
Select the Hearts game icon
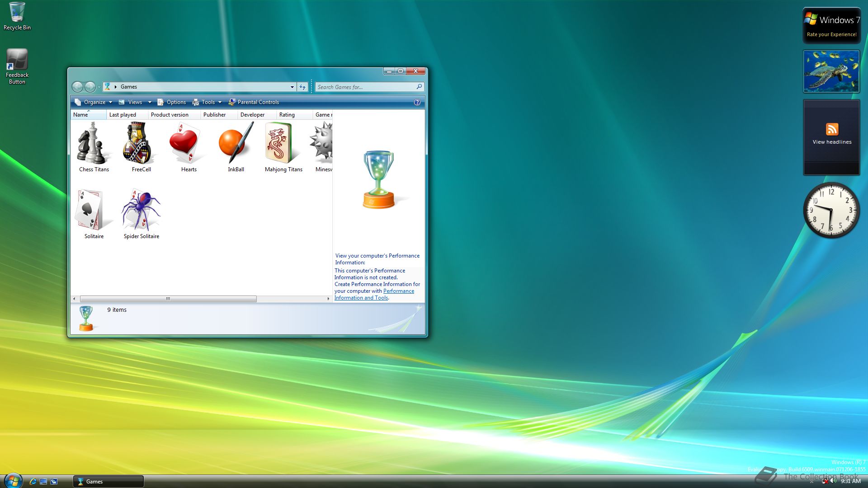[189, 147]
